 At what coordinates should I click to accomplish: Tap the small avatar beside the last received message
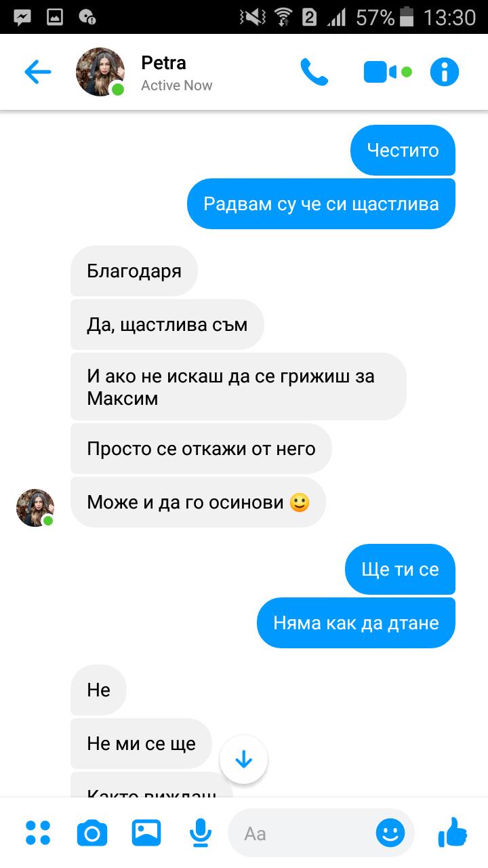[35, 507]
